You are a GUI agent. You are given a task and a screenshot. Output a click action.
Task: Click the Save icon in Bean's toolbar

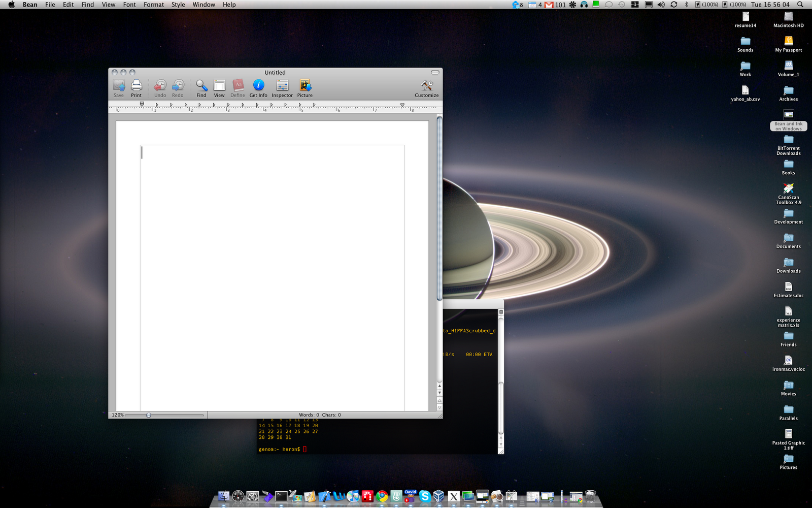(118, 86)
